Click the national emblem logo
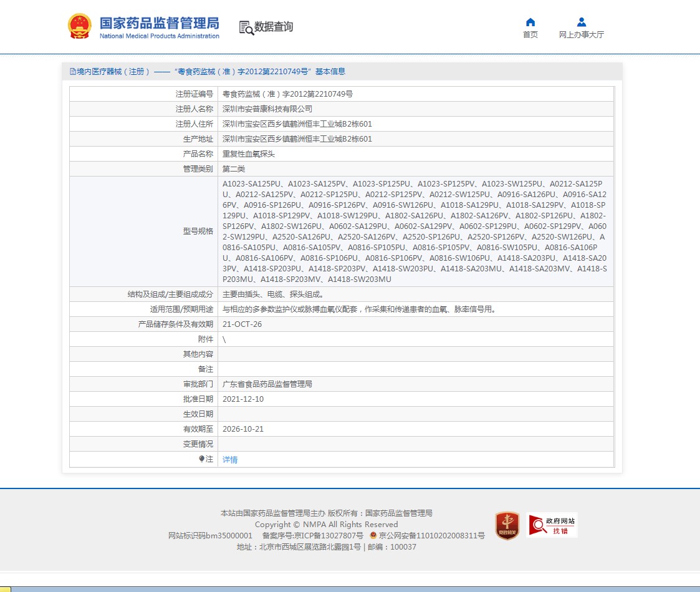700x592 pixels. 79,26
